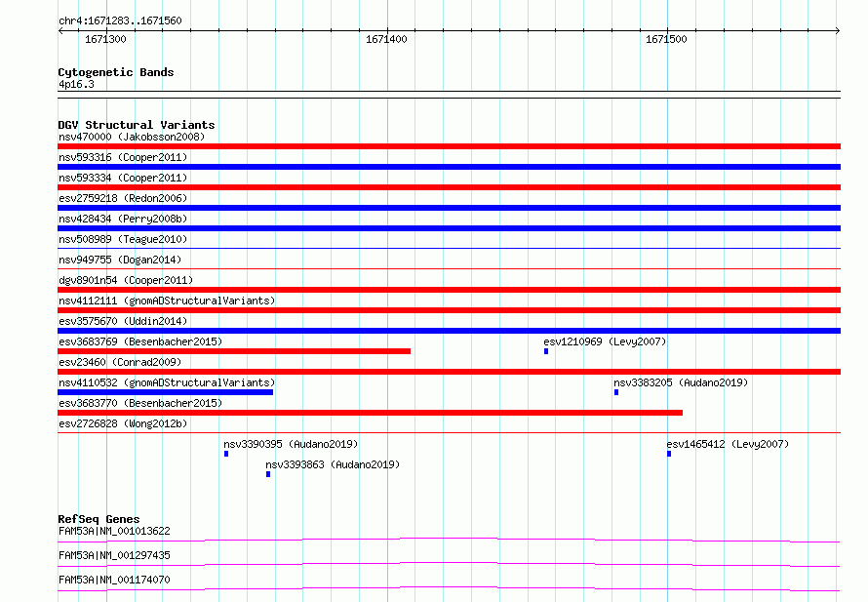This screenshot has width=868, height=602.
Task: Click the small blue nsv3393863 marker
Action: 268,474
